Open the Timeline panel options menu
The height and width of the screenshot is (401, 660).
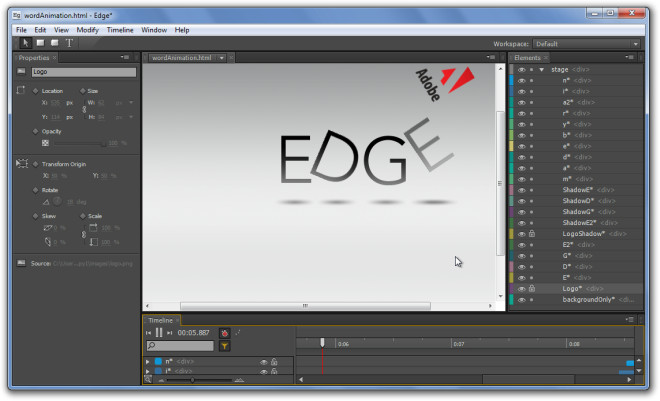click(629, 320)
